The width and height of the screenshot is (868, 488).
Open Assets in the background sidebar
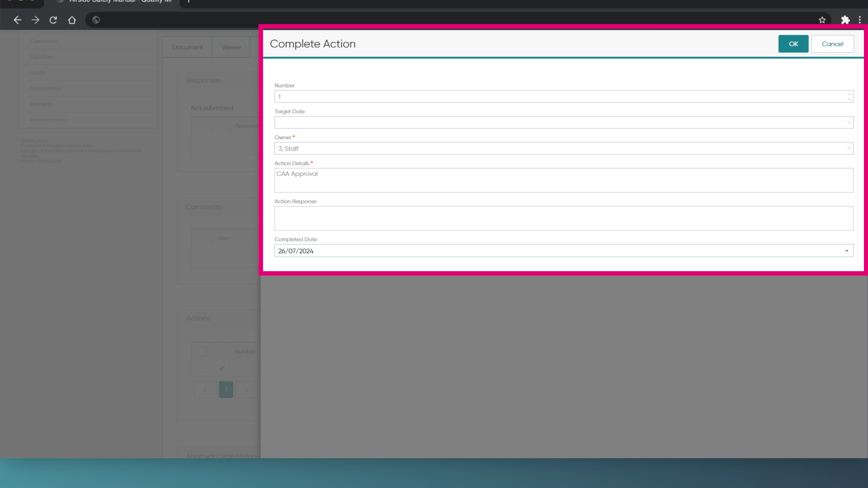88,73
